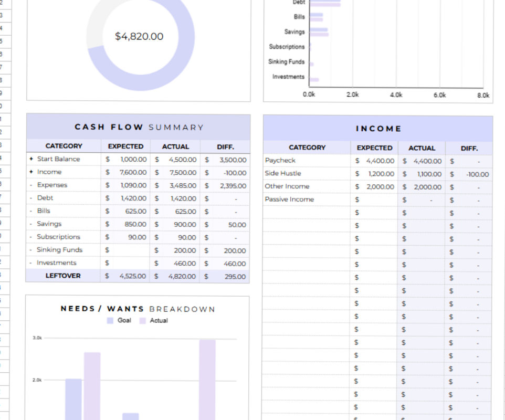Click the minus icon next to Investments
This screenshot has height=420, width=505.
click(x=30, y=262)
